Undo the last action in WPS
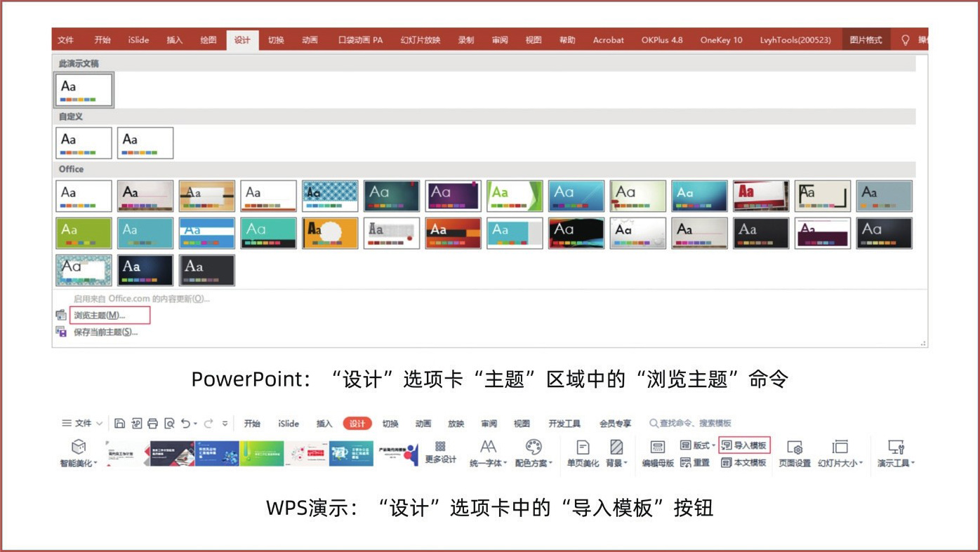Screen dimensions: 980x552 185,423
